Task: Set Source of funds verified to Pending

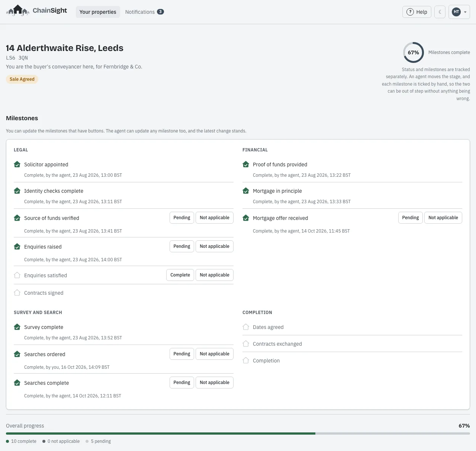Action: pos(182,218)
